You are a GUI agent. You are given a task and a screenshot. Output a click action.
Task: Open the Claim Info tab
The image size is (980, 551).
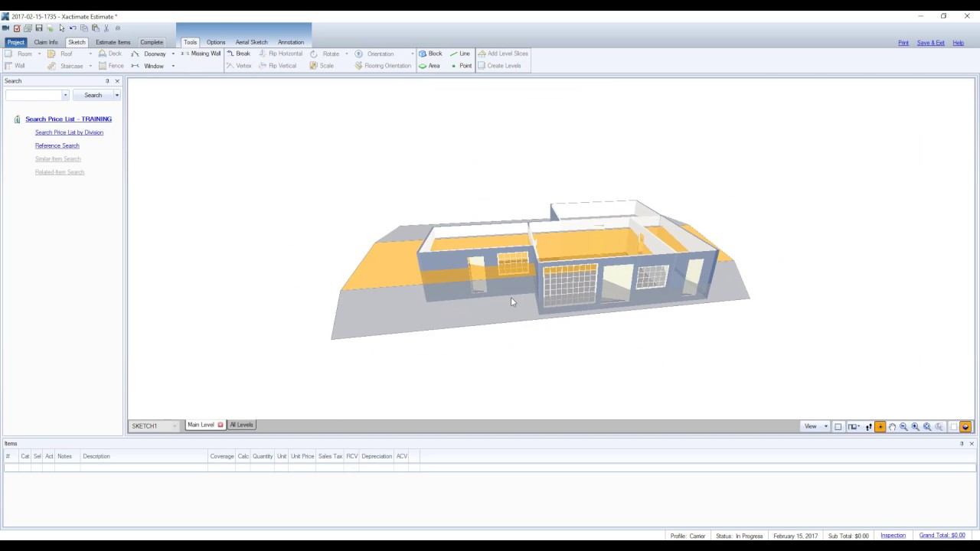tap(46, 42)
